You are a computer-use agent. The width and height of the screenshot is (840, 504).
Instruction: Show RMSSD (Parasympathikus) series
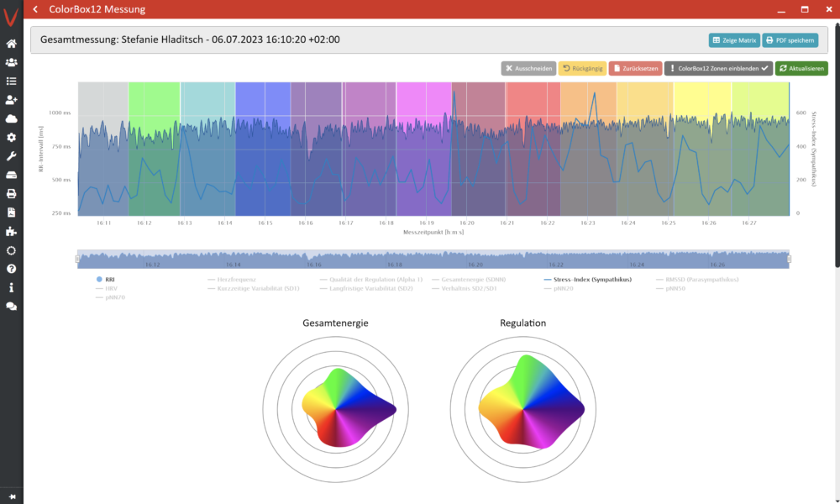point(697,280)
